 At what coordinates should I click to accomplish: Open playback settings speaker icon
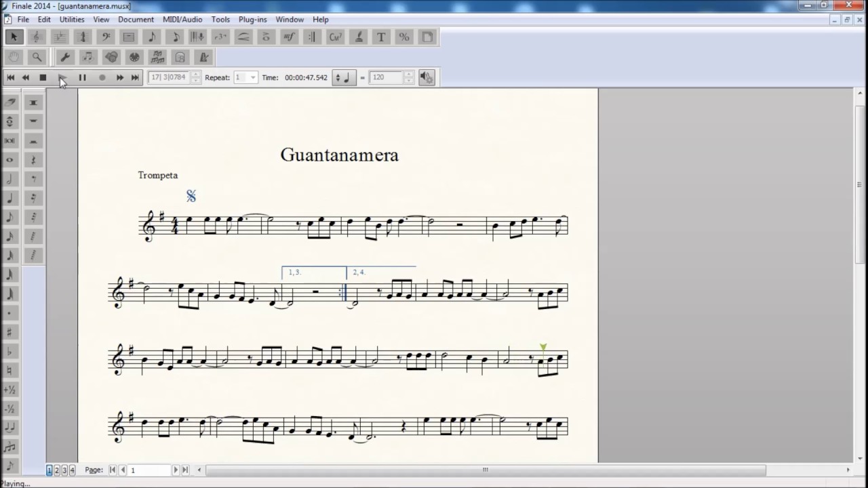click(x=426, y=77)
